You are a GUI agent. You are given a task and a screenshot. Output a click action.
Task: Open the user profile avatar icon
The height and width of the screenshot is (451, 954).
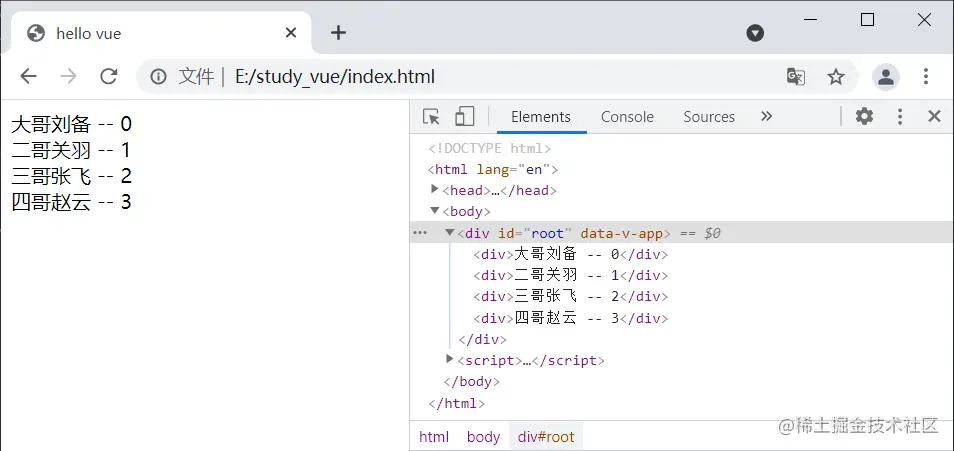886,77
